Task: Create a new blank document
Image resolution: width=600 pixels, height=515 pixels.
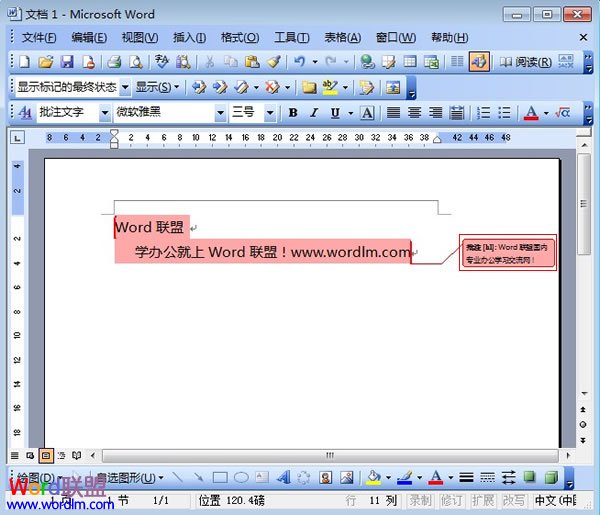Action: coord(25,61)
